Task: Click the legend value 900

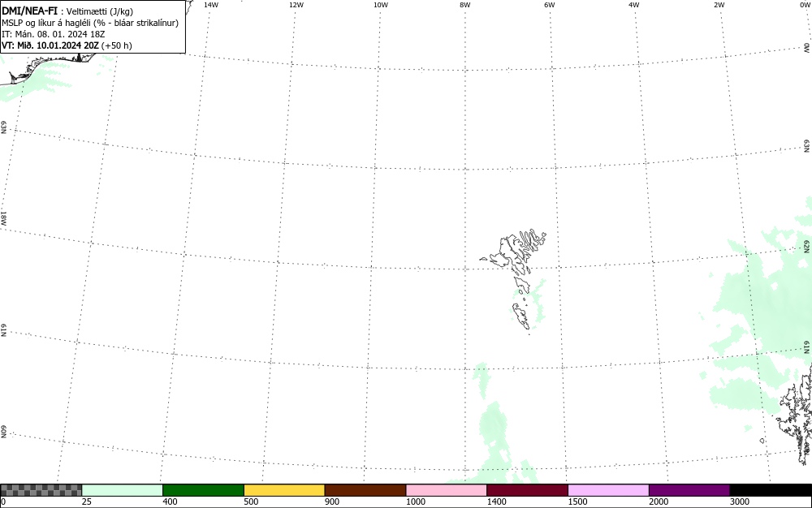Action: (x=332, y=502)
